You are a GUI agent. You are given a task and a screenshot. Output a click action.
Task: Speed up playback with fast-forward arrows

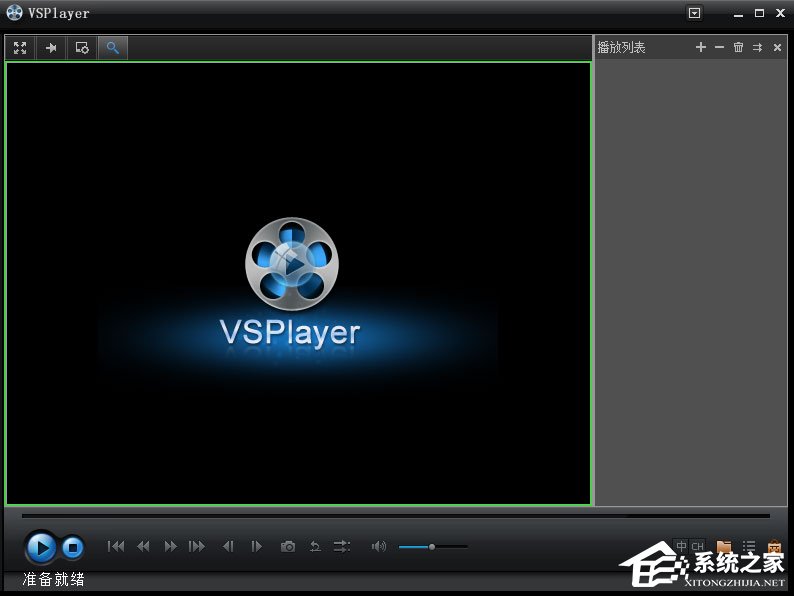[171, 546]
